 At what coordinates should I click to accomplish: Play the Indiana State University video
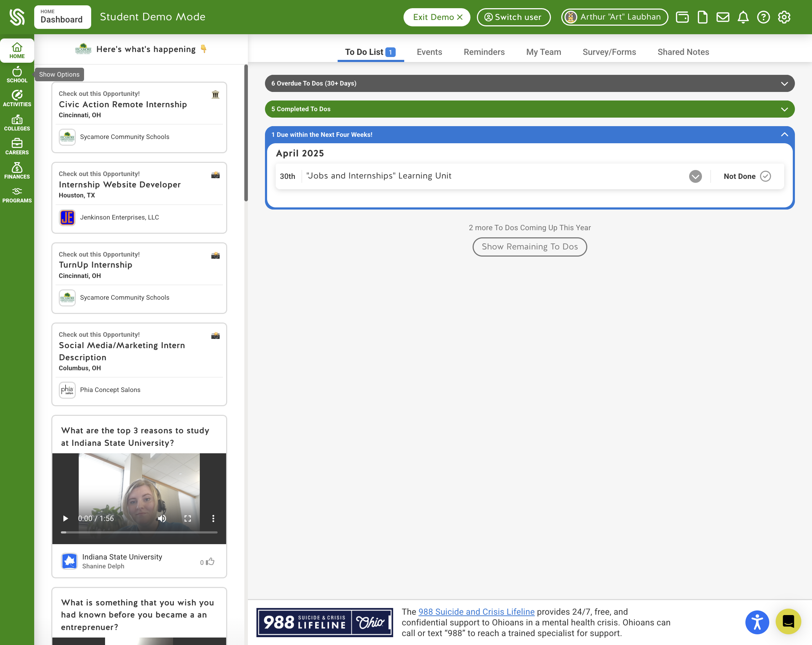point(65,518)
